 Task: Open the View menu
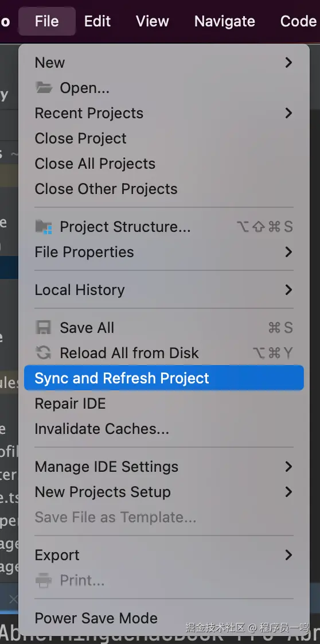click(152, 21)
